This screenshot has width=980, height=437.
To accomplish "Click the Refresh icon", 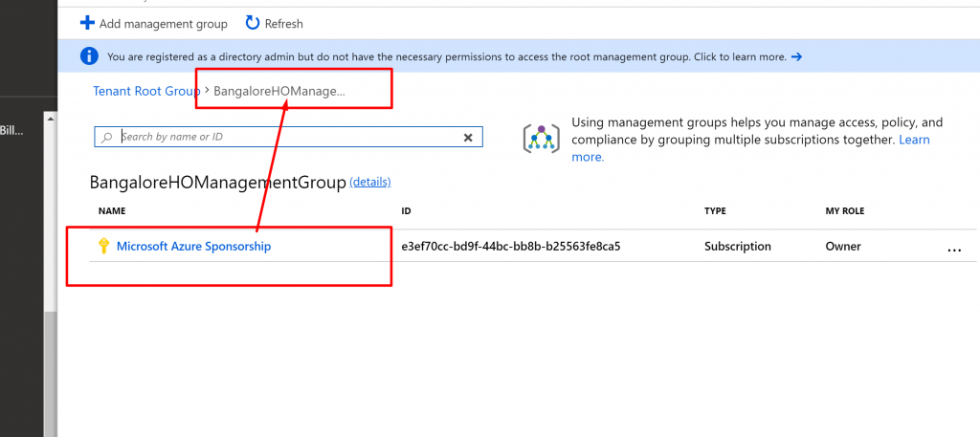I will pyautogui.click(x=253, y=22).
